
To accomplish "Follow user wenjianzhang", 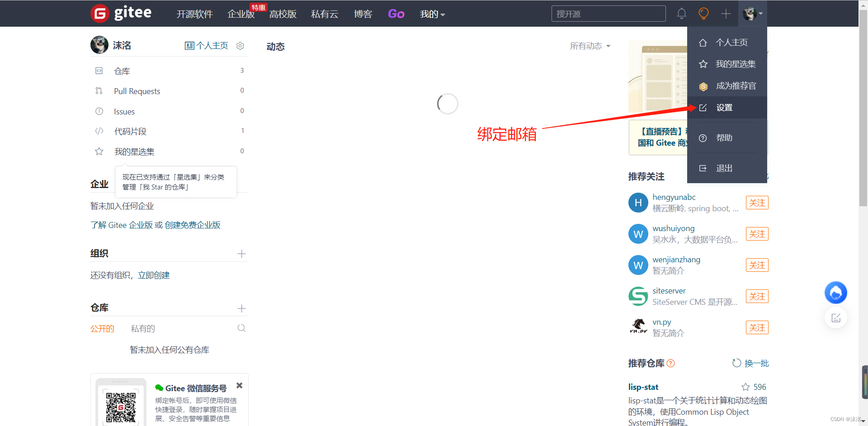I will coord(757,265).
